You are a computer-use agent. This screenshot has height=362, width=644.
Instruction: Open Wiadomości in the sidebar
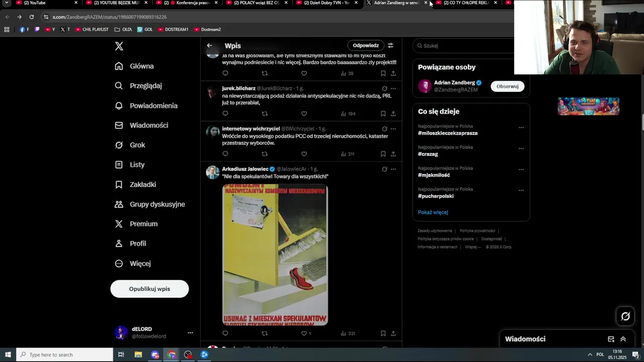coord(141,125)
